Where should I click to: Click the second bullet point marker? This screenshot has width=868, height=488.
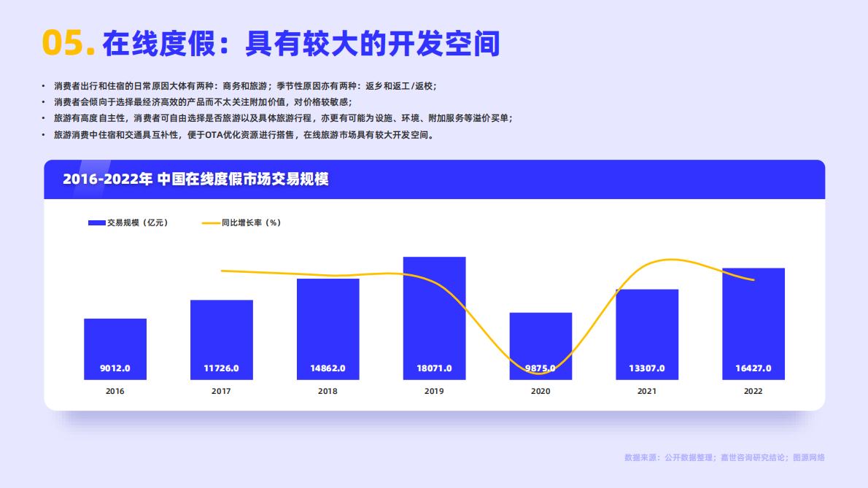[43, 101]
